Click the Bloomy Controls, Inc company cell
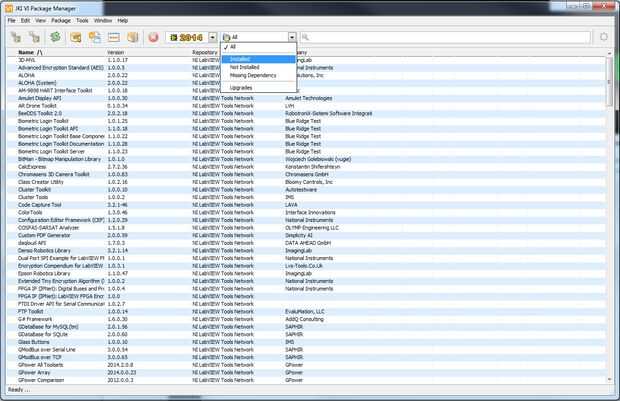The image size is (620, 401). pos(309,182)
